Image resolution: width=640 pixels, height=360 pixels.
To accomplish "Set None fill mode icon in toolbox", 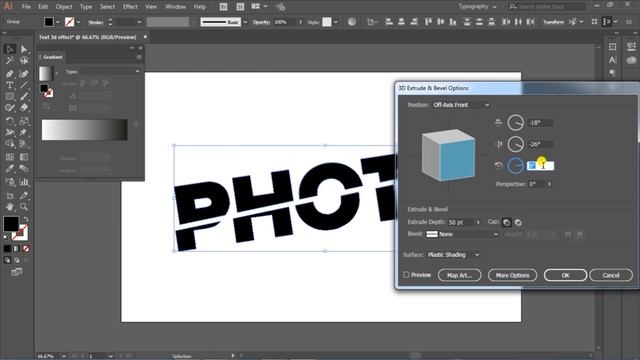I will (x=26, y=248).
